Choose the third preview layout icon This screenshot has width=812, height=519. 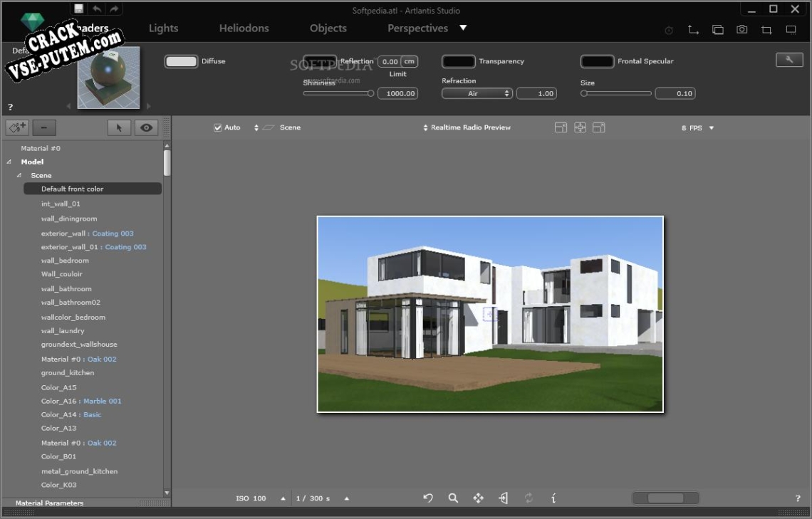point(599,127)
